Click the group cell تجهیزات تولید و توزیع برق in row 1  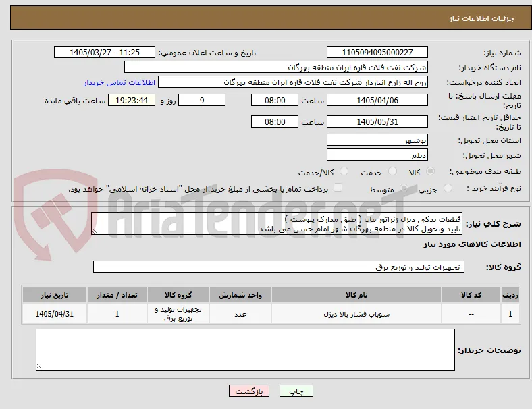[x=178, y=314]
